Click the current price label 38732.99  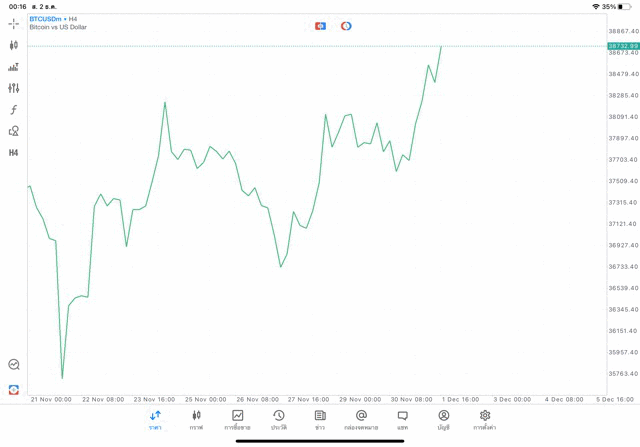tap(622, 46)
